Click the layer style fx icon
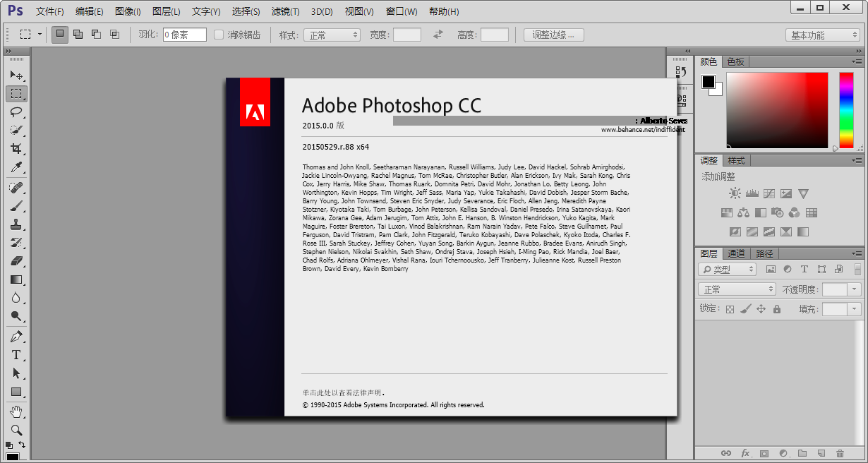 [745, 453]
